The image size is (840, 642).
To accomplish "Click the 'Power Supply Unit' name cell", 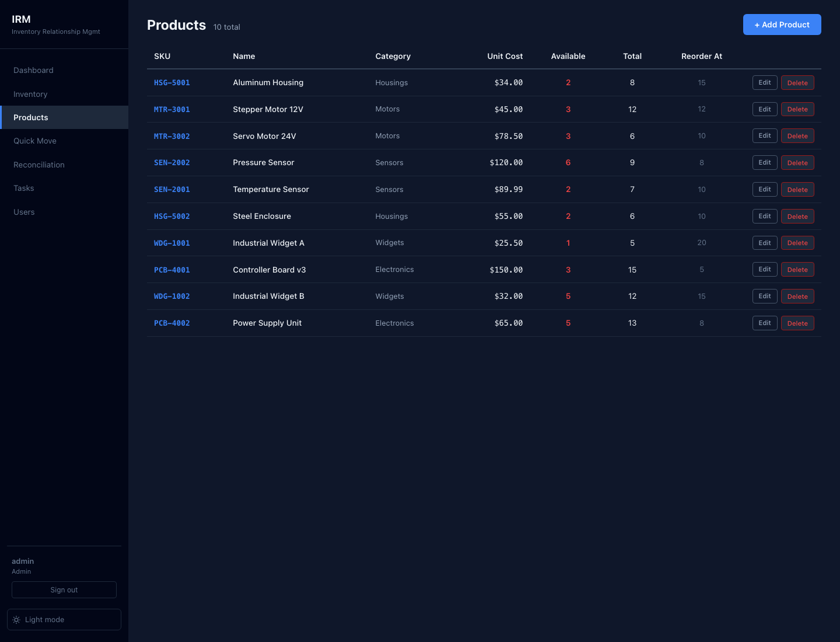I will coord(267,323).
